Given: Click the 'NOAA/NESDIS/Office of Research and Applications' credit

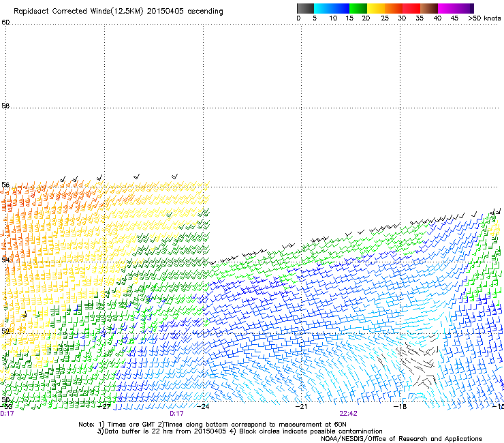Looking at the screenshot, I should 401,439.
